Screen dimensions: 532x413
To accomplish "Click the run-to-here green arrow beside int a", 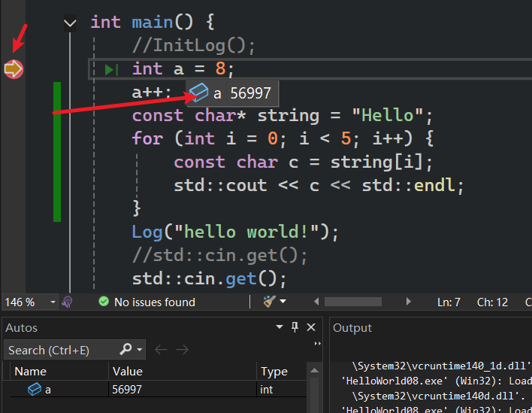I will point(111,69).
